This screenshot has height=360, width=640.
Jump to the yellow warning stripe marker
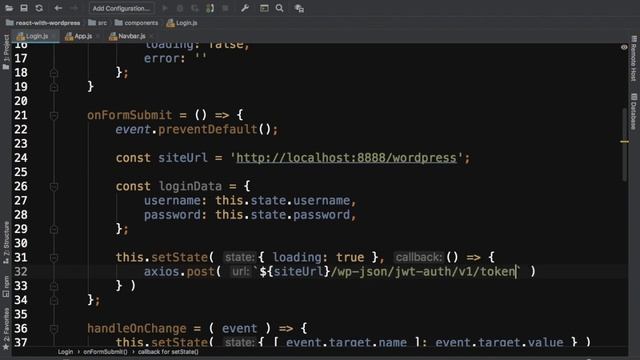624,142
